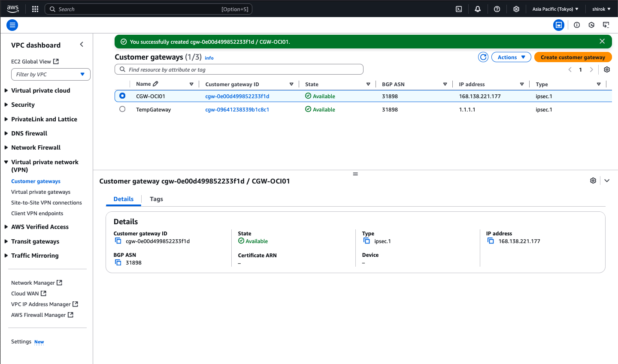
Task: Open the notifications bell
Action: coord(478,9)
